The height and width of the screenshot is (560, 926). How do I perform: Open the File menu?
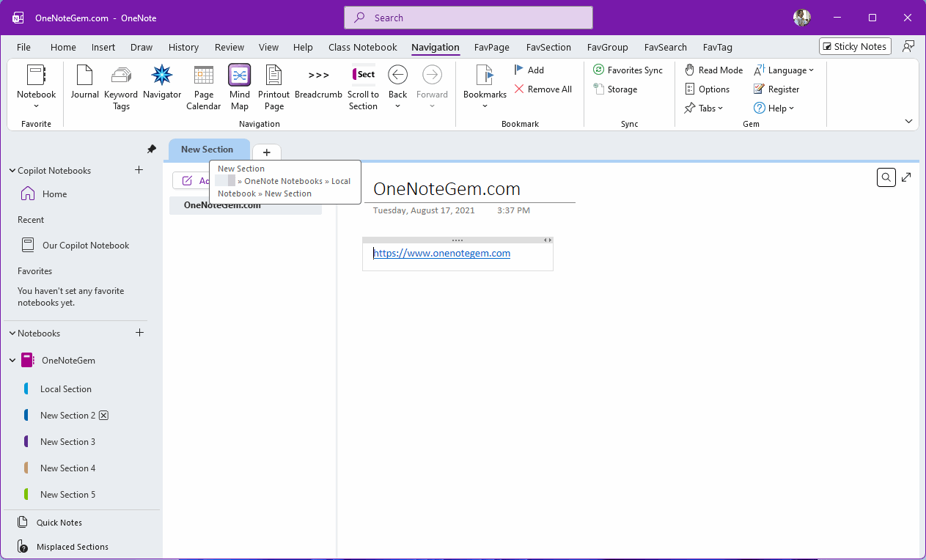tap(24, 47)
